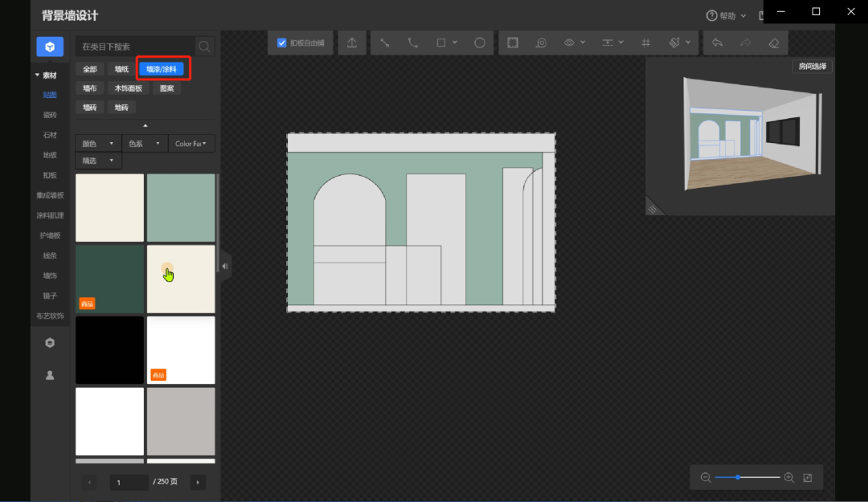
Task: Open the blue 3D cube material library icon
Action: pyautogui.click(x=50, y=47)
